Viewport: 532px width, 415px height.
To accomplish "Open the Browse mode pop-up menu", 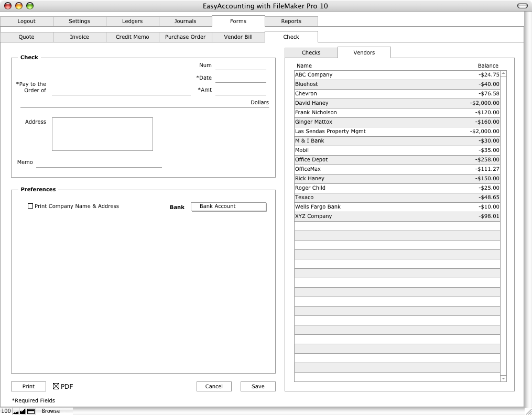I will pos(51,411).
